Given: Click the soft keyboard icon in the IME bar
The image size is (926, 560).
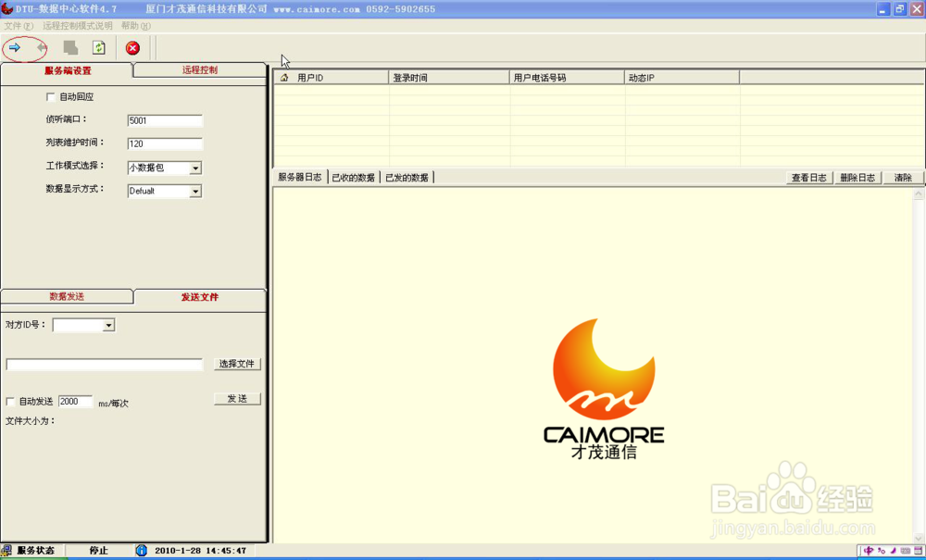Looking at the screenshot, I should click(x=906, y=551).
